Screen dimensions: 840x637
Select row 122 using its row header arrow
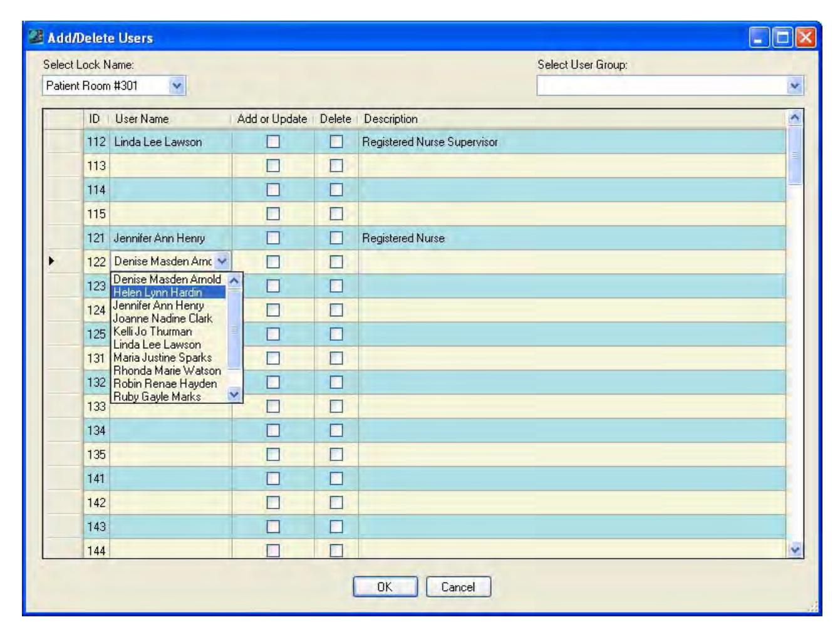coord(63,261)
